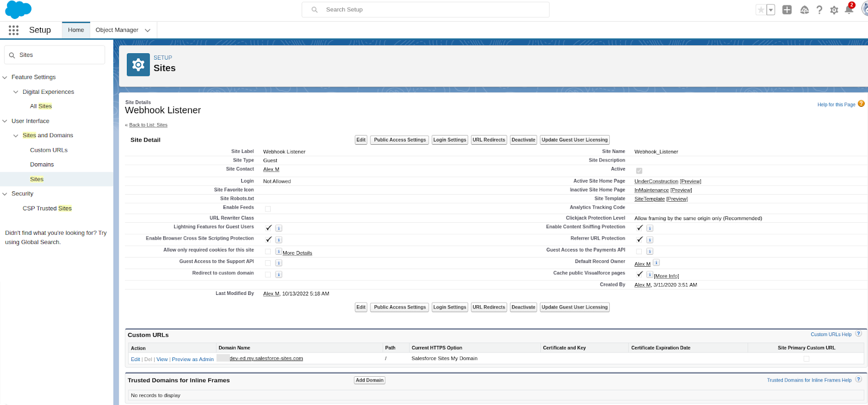Open the Help question mark icon in header

point(819,10)
